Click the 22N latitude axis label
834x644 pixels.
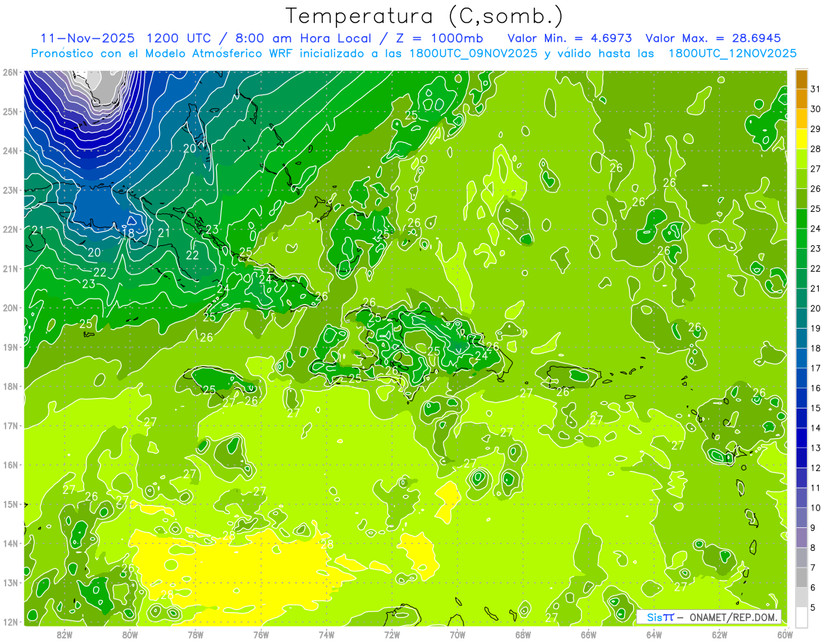[10, 229]
